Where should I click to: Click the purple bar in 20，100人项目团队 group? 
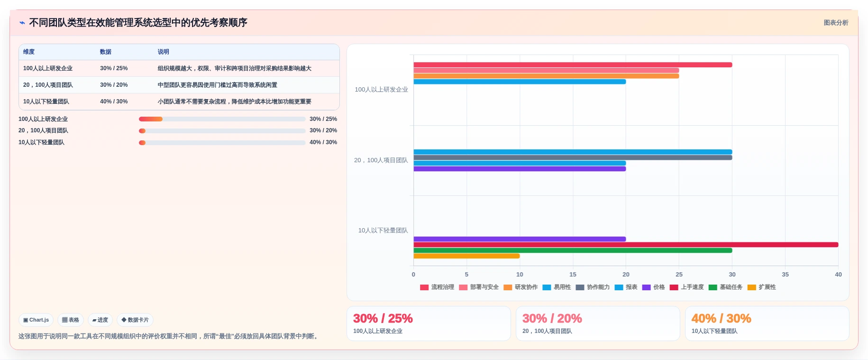tap(520, 169)
